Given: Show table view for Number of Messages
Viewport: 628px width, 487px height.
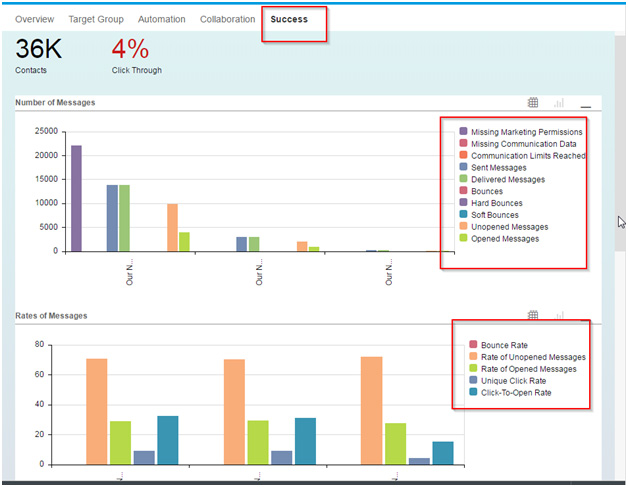Looking at the screenshot, I should 533,103.
